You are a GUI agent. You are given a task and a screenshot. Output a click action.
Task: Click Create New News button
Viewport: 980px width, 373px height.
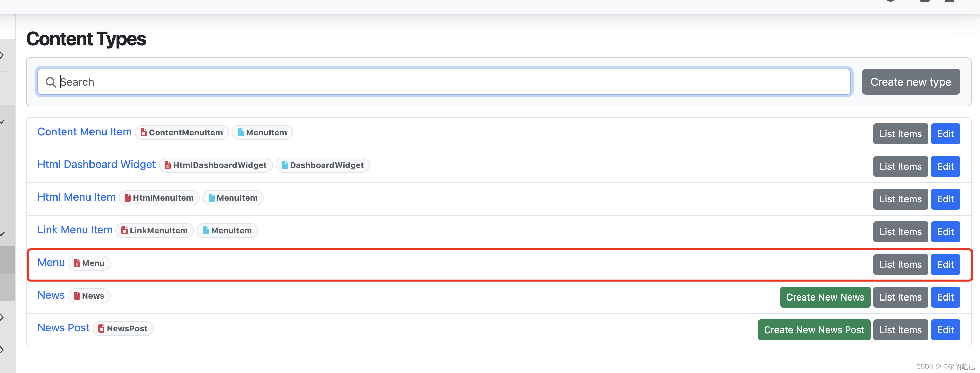coord(825,297)
